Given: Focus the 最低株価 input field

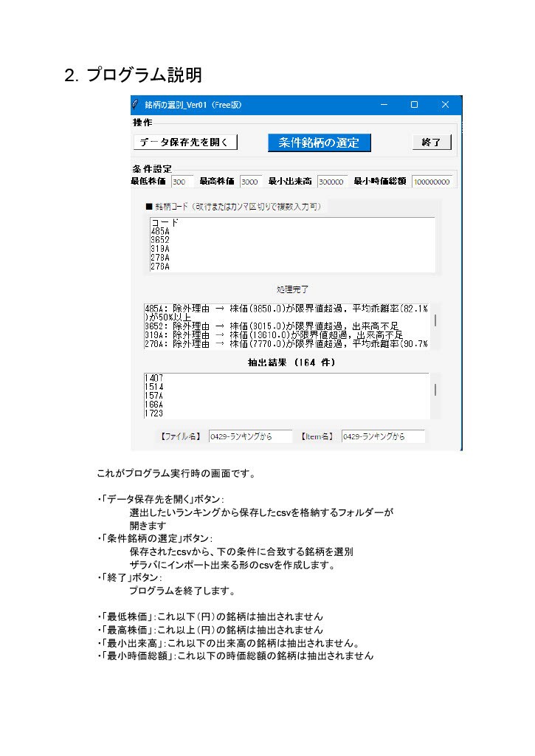Looking at the screenshot, I should [x=182, y=182].
